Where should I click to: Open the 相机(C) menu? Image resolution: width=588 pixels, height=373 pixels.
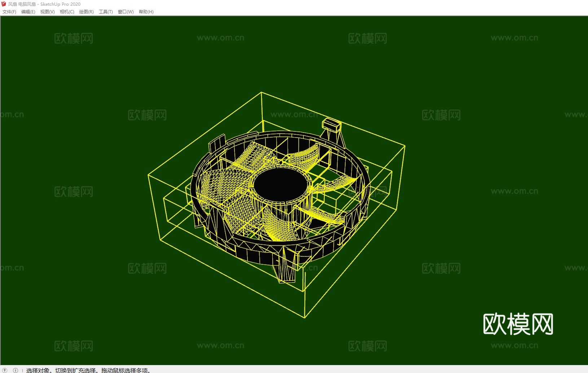[67, 12]
